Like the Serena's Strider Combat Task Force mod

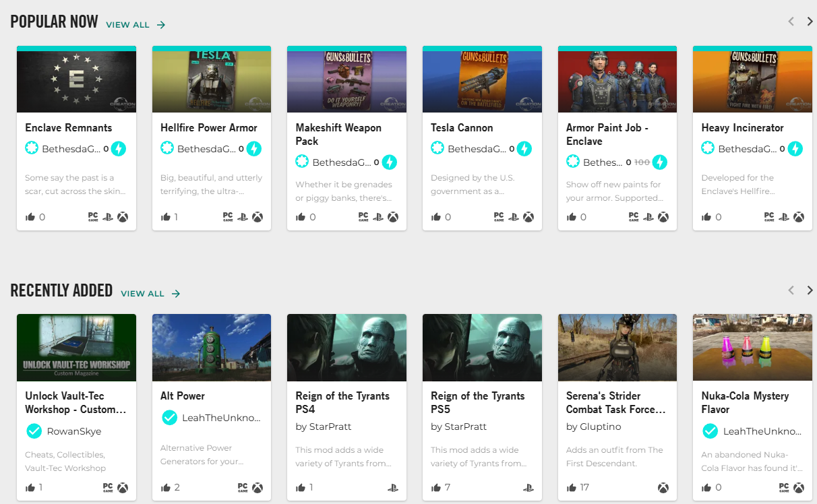[572, 487]
